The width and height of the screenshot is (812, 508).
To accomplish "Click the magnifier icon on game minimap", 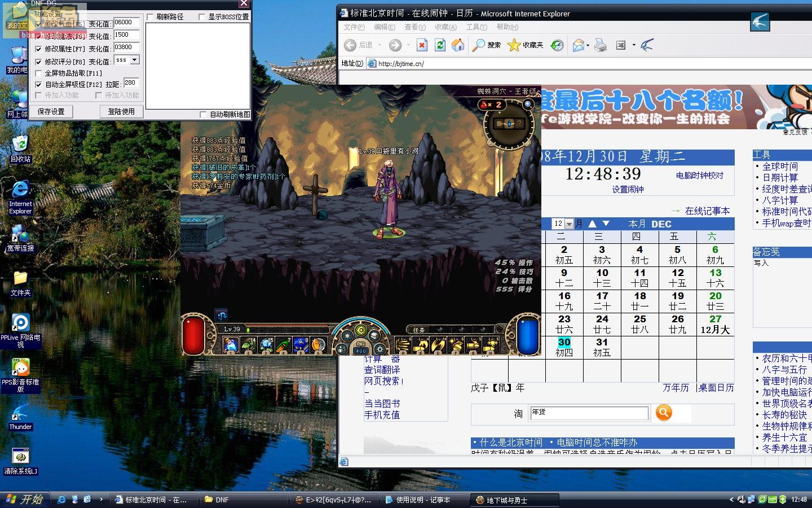I will (528, 104).
